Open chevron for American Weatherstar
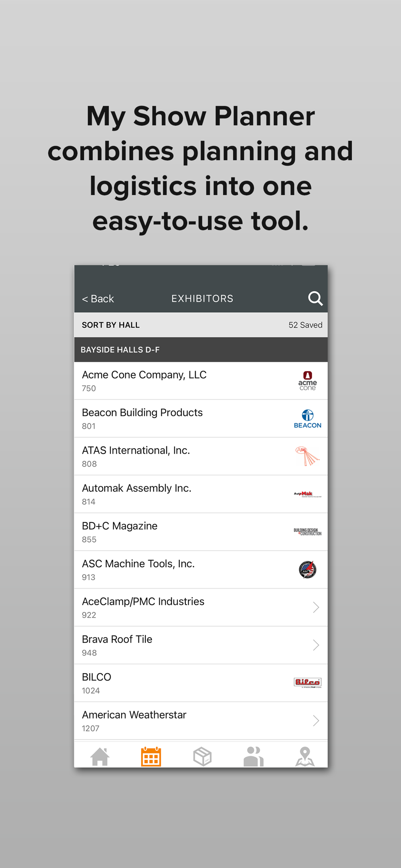This screenshot has height=868, width=401. pyautogui.click(x=316, y=720)
